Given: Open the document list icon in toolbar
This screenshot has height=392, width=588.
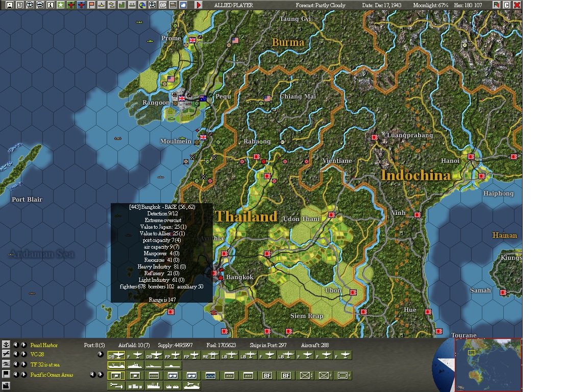Looking at the screenshot, I should [20, 5].
